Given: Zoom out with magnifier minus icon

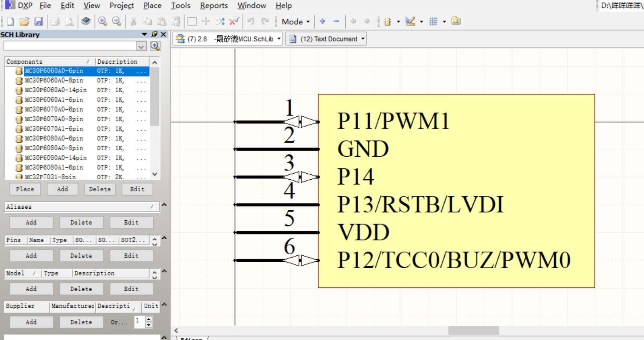Looking at the screenshot, I should pos(117,21).
